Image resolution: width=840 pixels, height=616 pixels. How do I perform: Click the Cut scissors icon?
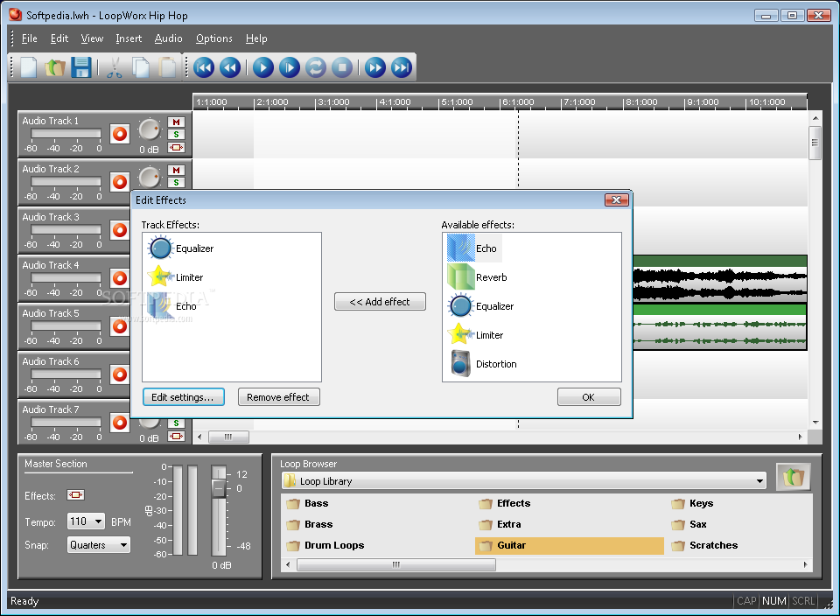point(114,67)
